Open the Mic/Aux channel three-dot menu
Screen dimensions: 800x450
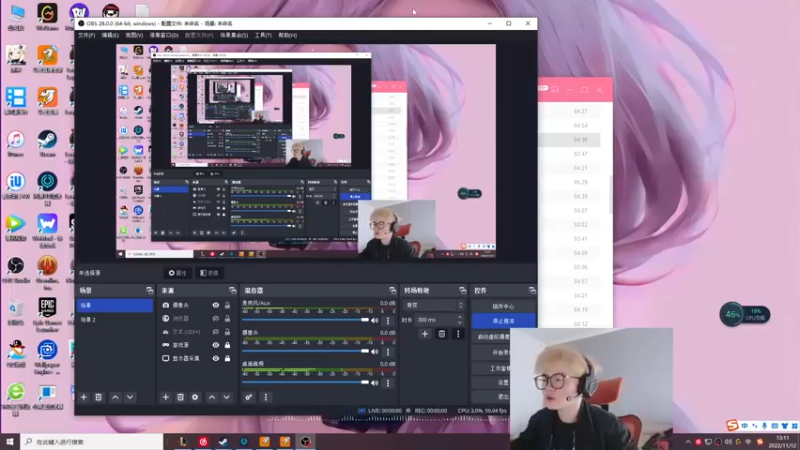tap(388, 320)
